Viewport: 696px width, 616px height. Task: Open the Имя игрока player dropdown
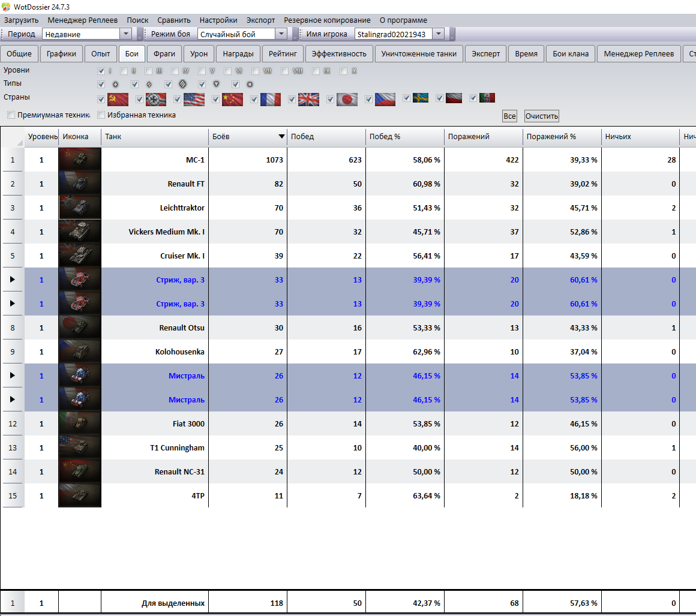[438, 34]
